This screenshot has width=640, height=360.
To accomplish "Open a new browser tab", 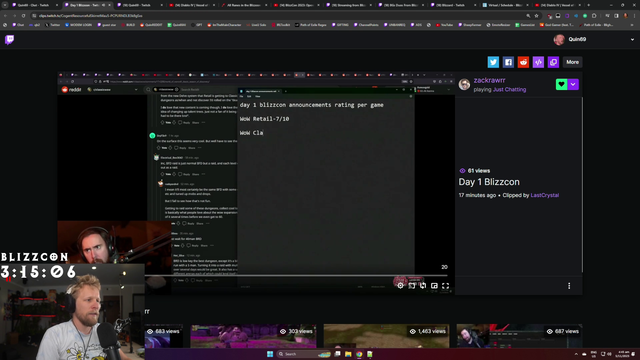I will click(588, 5).
